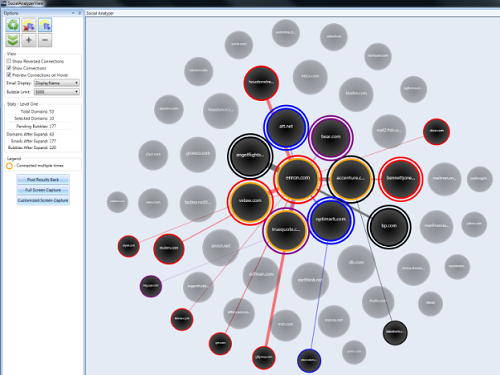Click the Social Analyzer tab title
Screen dimensions: 500x375
(100, 13)
